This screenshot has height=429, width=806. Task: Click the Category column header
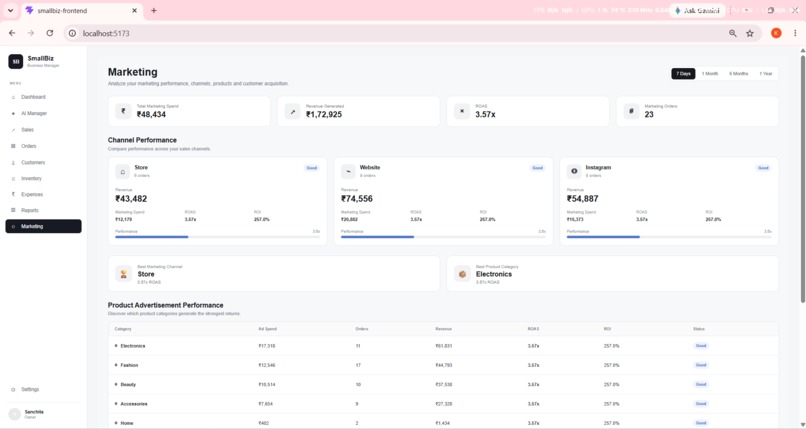[123, 329]
